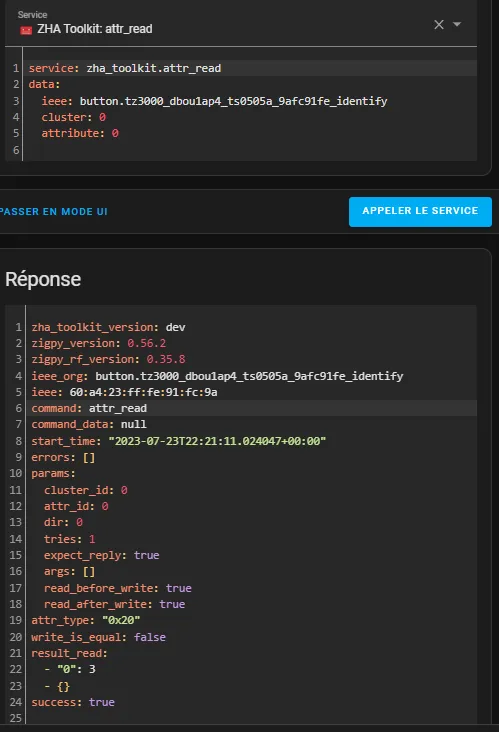499x732 pixels.
Task: Click the read_before_write: true line
Action: click(118, 588)
